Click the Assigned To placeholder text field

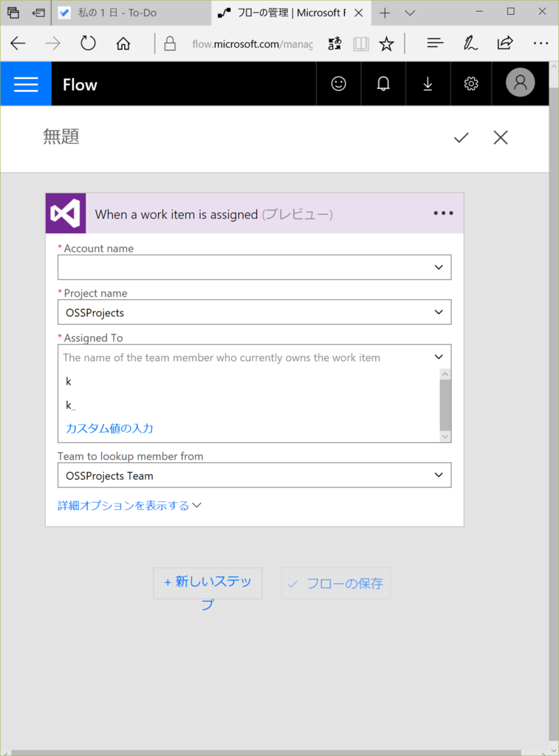[x=222, y=358]
